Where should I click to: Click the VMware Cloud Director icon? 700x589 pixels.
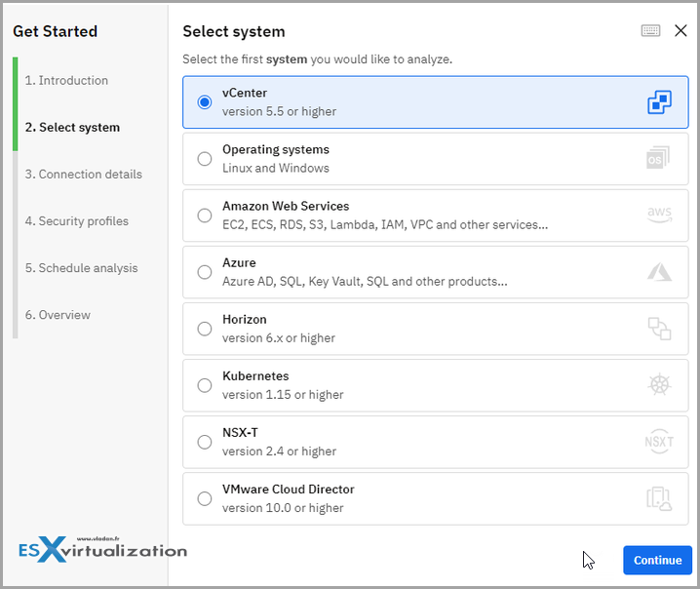[x=659, y=498]
